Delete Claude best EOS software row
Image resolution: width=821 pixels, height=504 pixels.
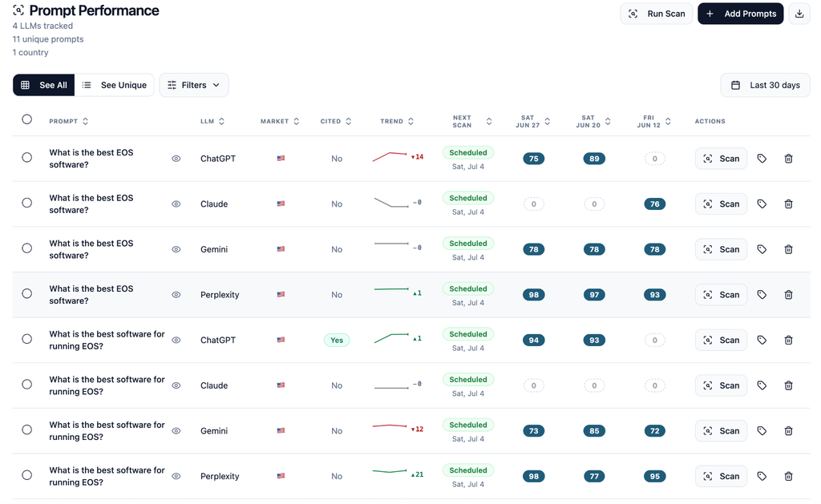pyautogui.click(x=788, y=204)
